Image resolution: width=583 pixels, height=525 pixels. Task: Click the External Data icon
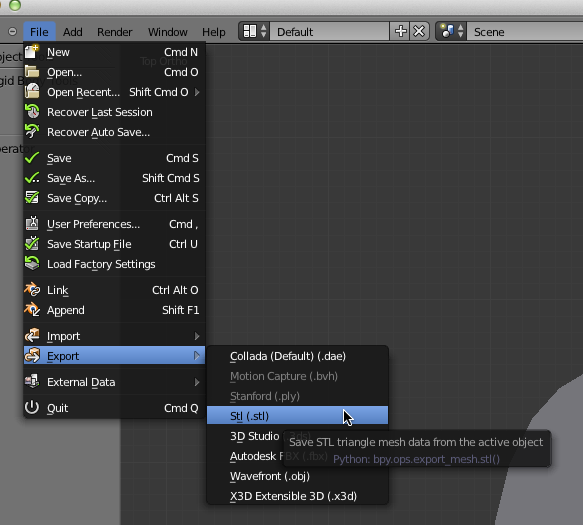[32, 381]
